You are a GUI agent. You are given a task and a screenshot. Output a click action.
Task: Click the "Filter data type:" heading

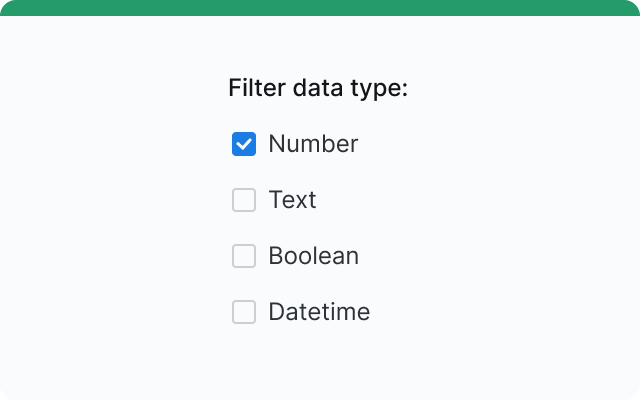click(318, 88)
